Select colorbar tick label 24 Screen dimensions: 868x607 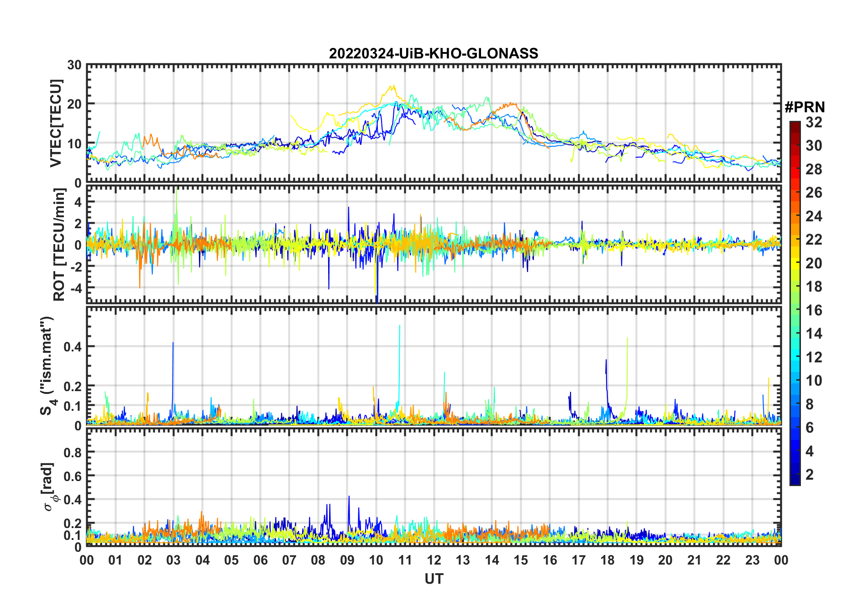tap(814, 216)
